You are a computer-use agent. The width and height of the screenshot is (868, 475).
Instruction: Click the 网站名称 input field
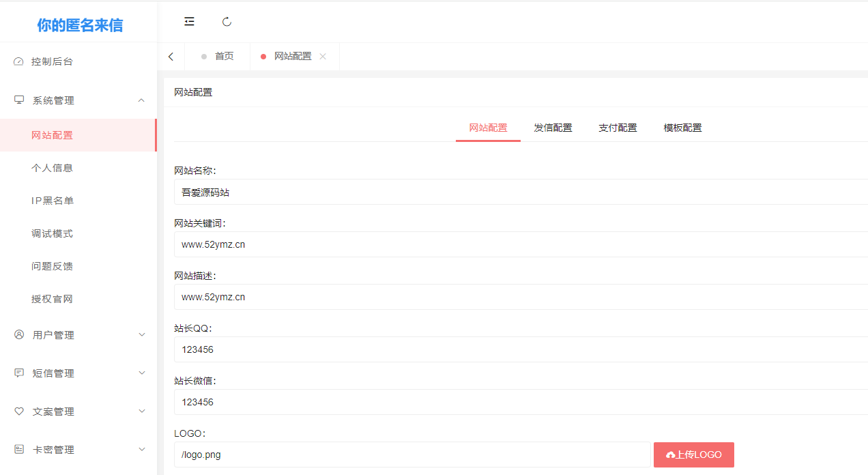[519, 192]
